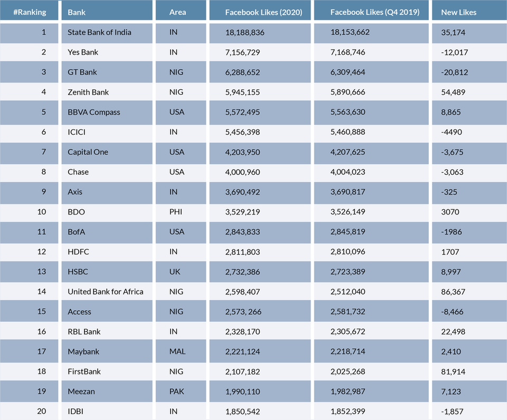Select the 1,852,399 value for IDBI
The height and width of the screenshot is (420, 507).
[348, 411]
